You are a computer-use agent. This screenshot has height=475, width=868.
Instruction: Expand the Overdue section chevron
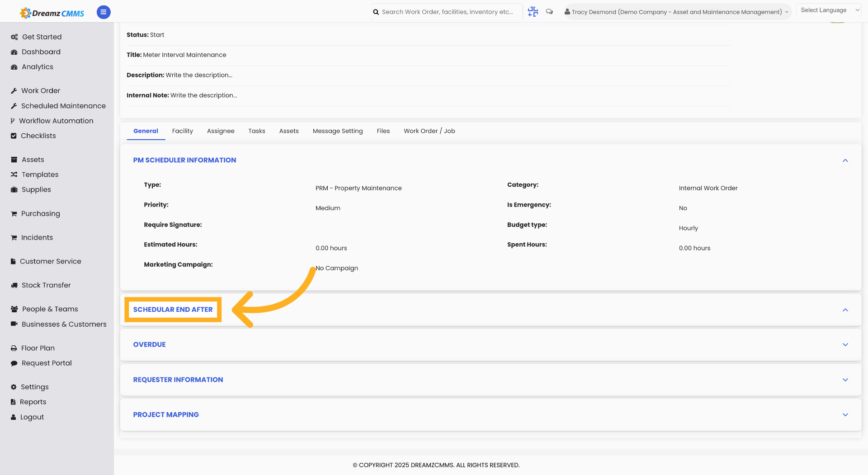(x=845, y=344)
